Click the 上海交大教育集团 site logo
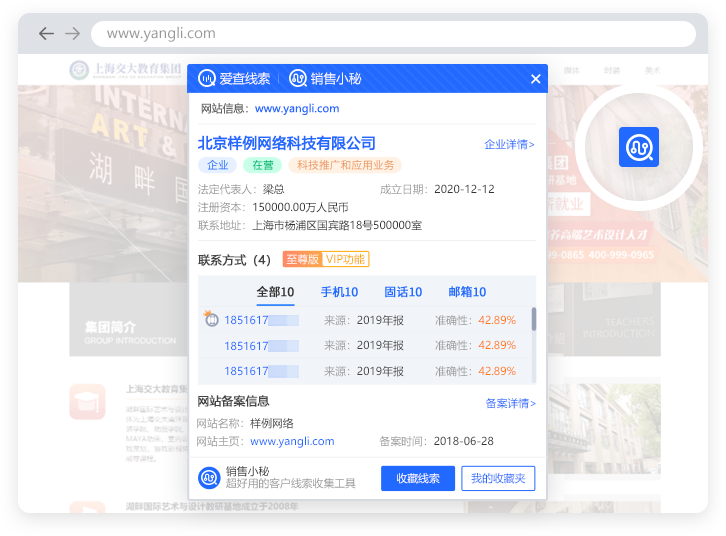This screenshot has width=726, height=536. [x=125, y=70]
